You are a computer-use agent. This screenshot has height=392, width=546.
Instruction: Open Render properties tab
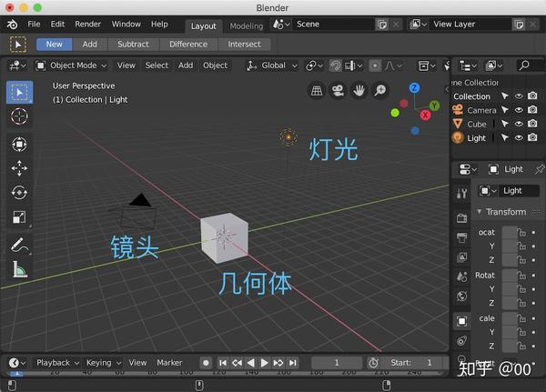click(461, 218)
